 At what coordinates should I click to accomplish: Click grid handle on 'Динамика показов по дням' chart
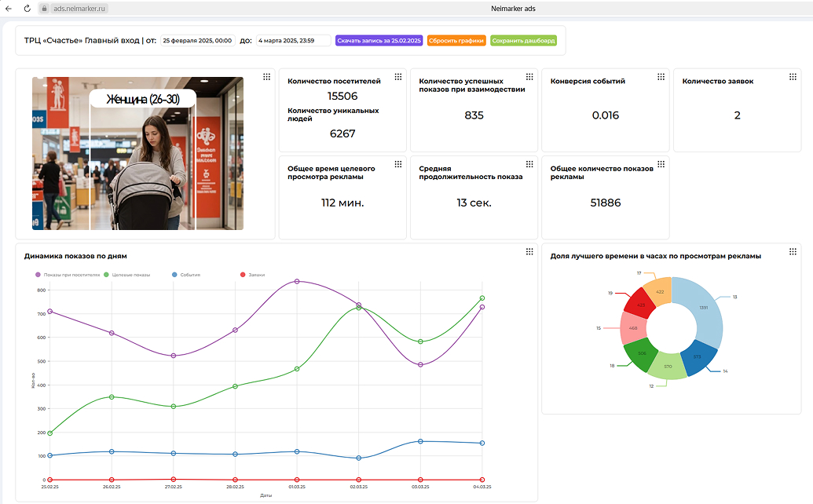tap(529, 252)
